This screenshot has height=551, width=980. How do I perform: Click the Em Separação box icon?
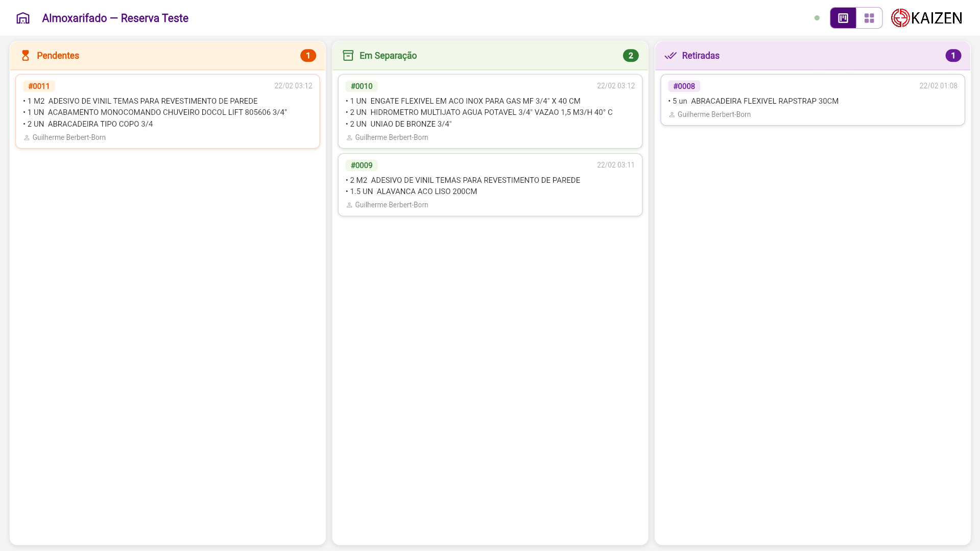(x=348, y=56)
